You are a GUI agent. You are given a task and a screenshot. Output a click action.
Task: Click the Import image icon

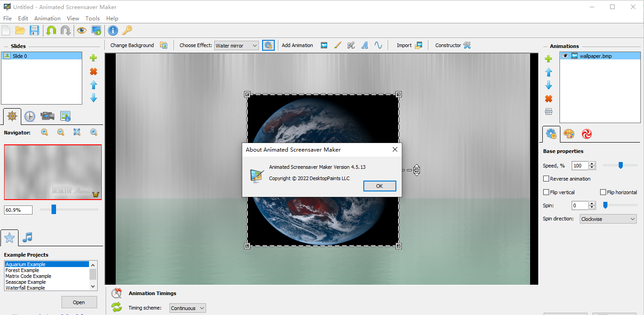coord(418,45)
